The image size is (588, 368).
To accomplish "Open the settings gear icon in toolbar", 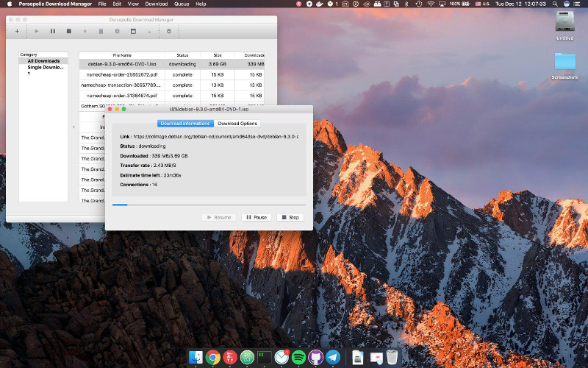I will pos(117,31).
